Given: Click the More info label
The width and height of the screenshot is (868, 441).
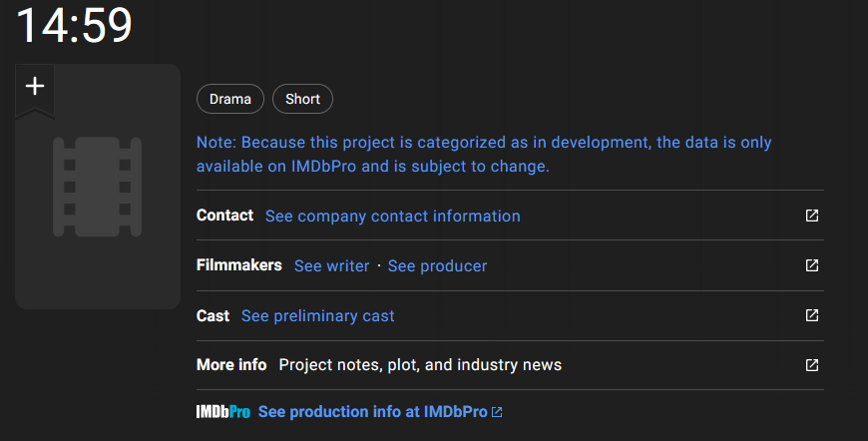Looking at the screenshot, I should [231, 364].
